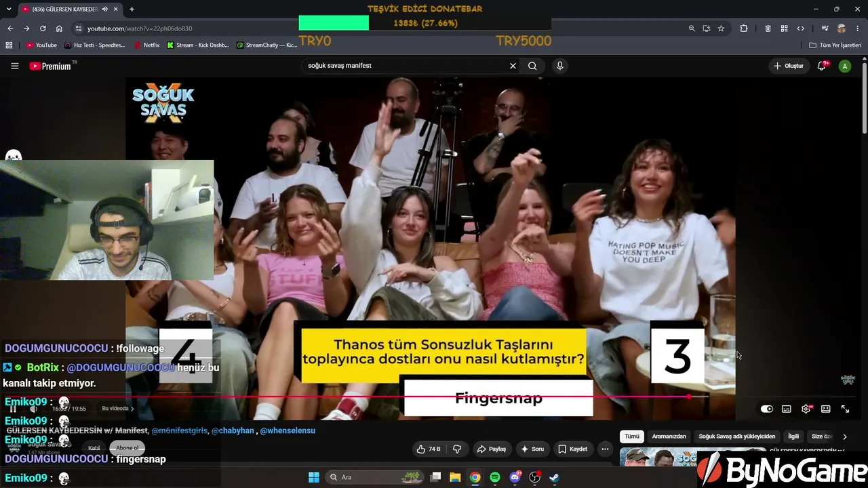Viewport: 868px width, 488px height.
Task: Open YouTube notifications bell
Action: click(822, 66)
